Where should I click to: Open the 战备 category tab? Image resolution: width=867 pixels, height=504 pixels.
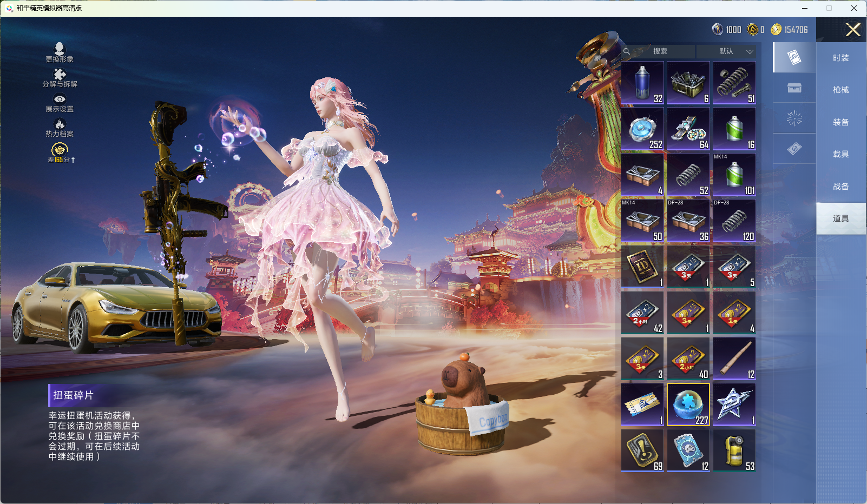[x=840, y=187]
